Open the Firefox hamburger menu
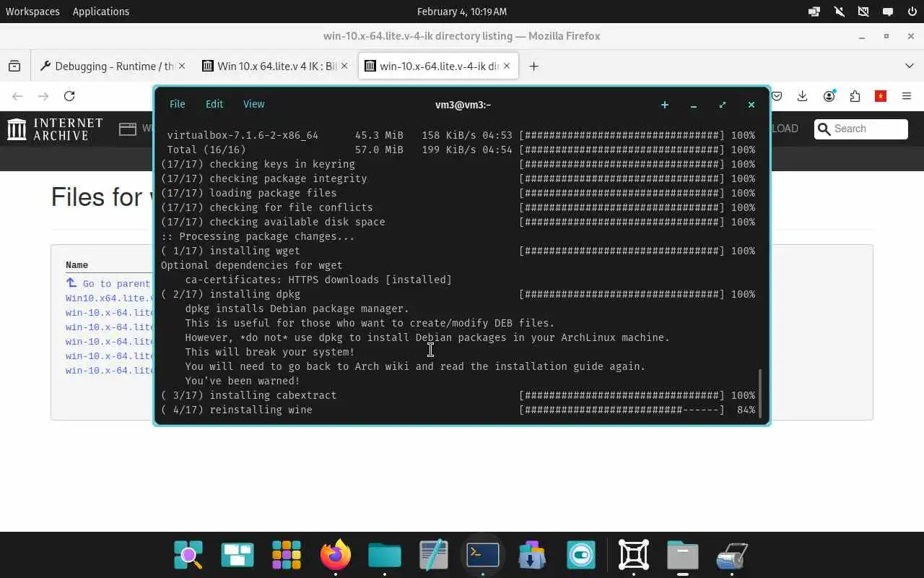Image resolution: width=924 pixels, height=578 pixels. click(907, 96)
